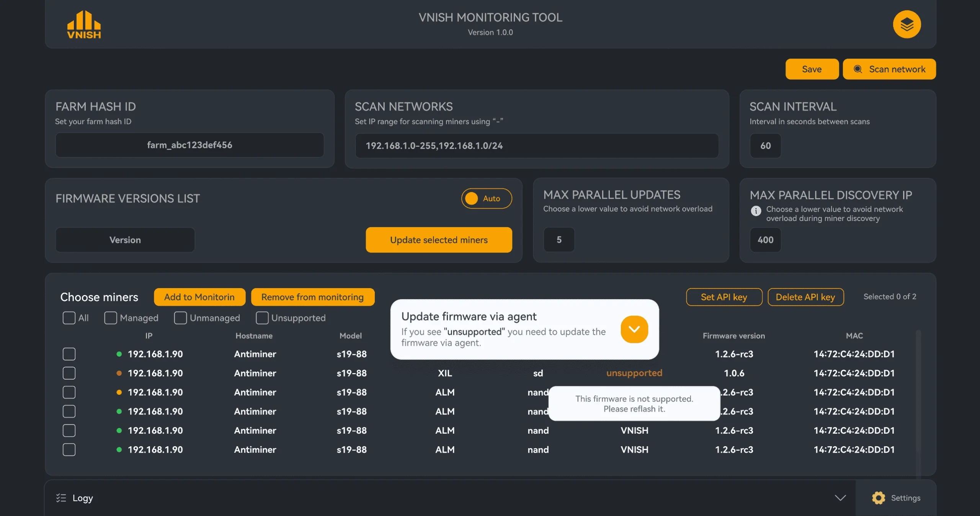Click Update selected miners
The height and width of the screenshot is (516, 980).
click(439, 240)
